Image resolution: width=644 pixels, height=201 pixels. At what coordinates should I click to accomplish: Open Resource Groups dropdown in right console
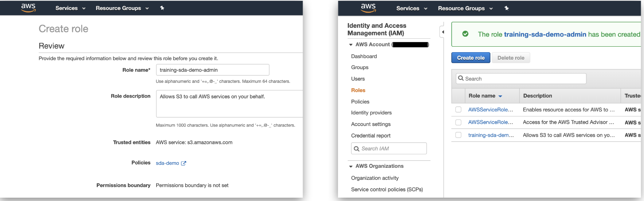[x=465, y=8]
